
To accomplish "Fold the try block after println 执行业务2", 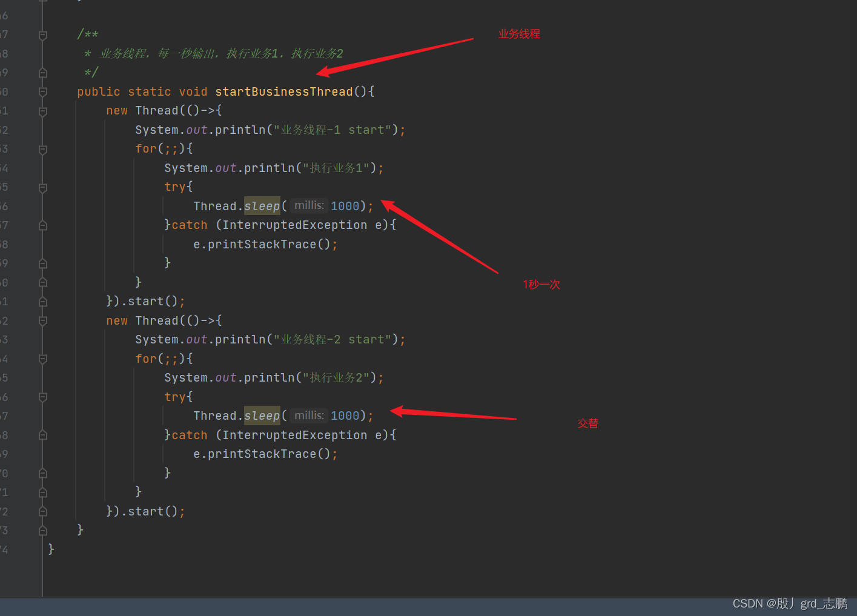I will pyautogui.click(x=43, y=397).
